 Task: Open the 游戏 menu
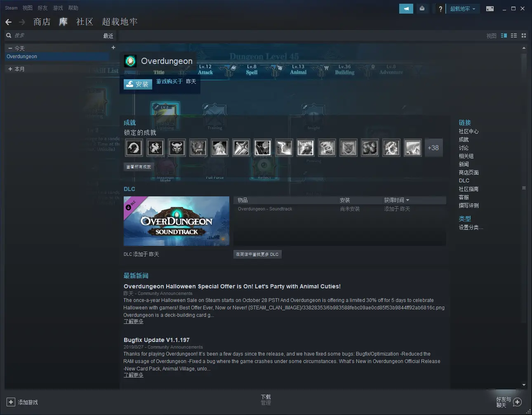pos(58,8)
